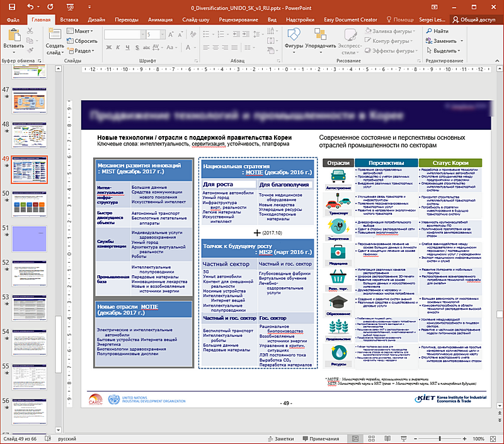Open the Раздел section dropdown
Image resolution: width=504 pixels, height=444 pixels.
[81, 51]
